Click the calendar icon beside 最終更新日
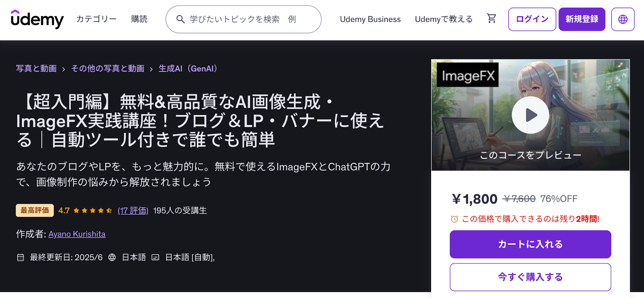Viewport: 644px width, 298px height. coord(21,257)
